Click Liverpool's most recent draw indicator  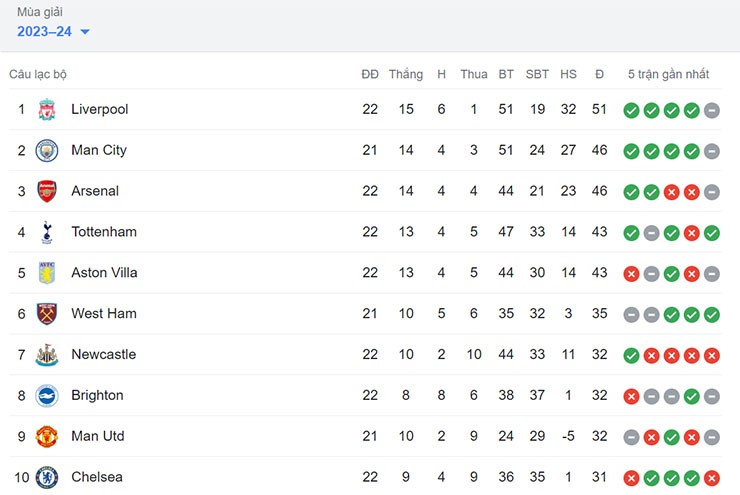(712, 110)
